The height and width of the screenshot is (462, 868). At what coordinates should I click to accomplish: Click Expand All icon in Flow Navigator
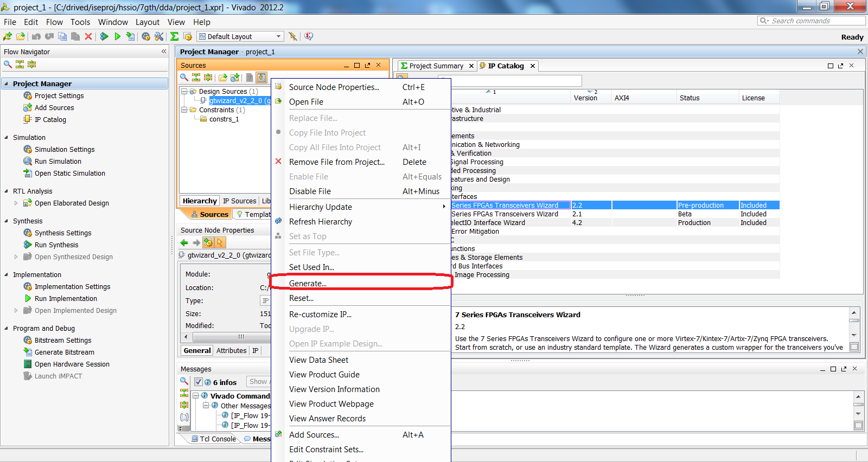pyautogui.click(x=31, y=64)
